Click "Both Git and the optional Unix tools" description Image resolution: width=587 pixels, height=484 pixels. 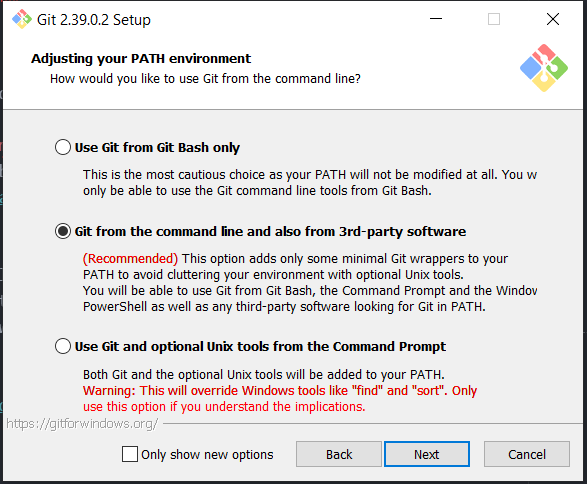tap(264, 375)
